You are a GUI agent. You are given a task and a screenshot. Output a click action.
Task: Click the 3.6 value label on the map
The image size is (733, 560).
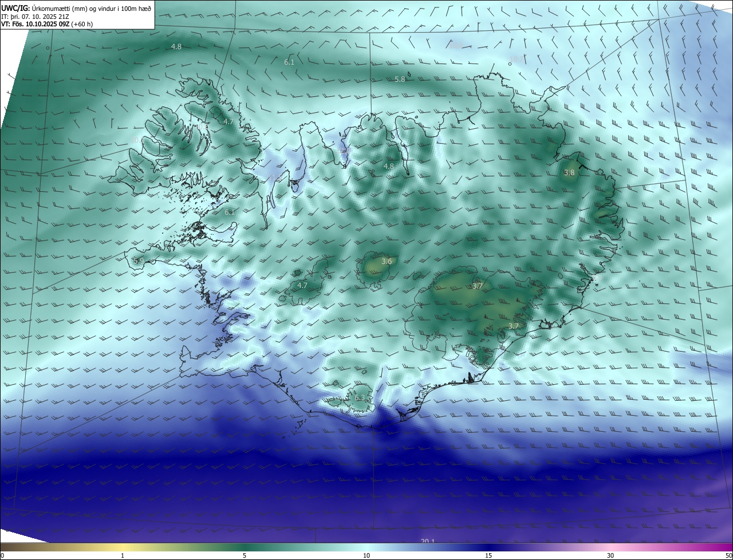click(x=387, y=261)
